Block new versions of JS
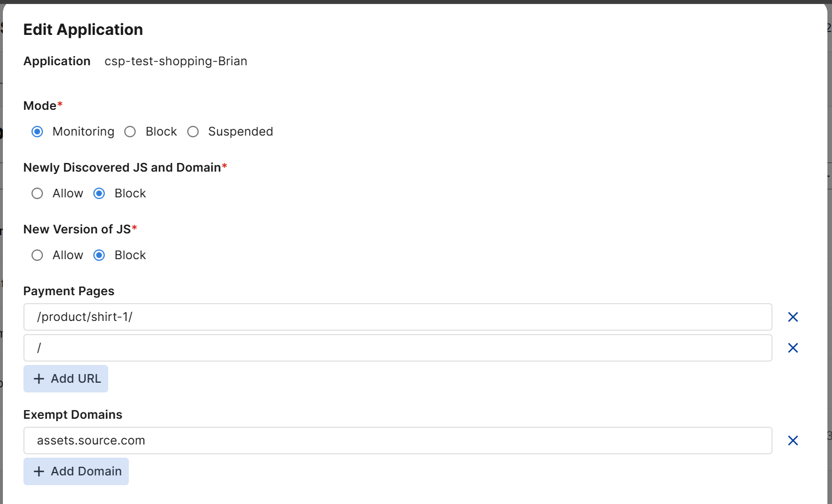The image size is (832, 504). click(99, 255)
